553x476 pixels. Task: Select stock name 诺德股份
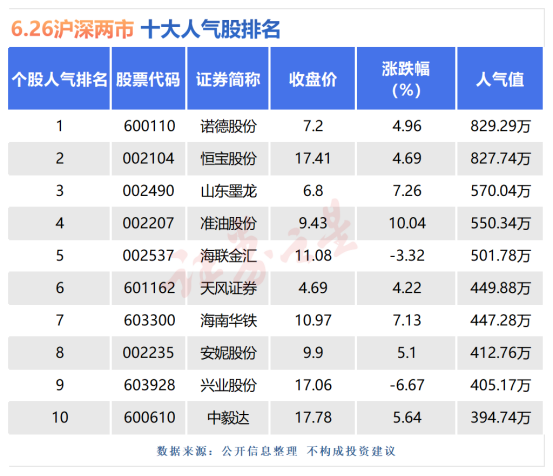pos(228,126)
